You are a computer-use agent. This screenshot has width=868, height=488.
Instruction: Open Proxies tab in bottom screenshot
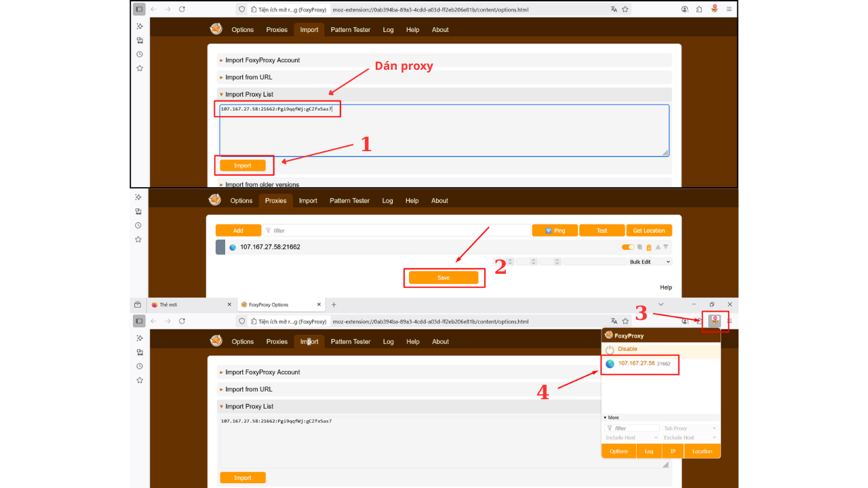pos(277,342)
